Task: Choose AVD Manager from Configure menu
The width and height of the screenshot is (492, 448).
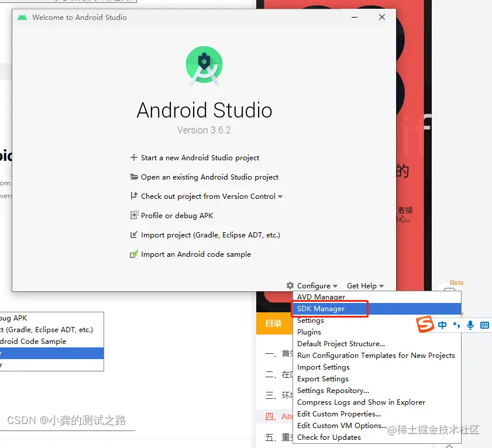Action: pyautogui.click(x=377, y=297)
